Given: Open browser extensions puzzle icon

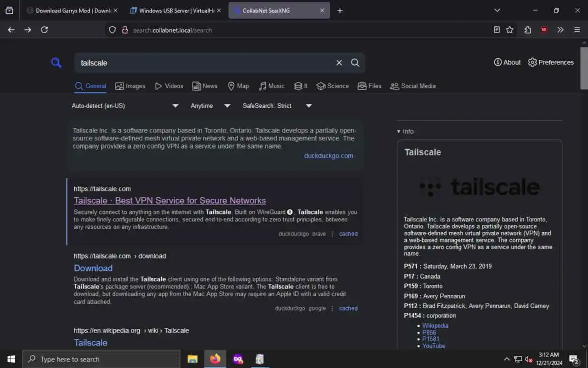Looking at the screenshot, I should 528,29.
